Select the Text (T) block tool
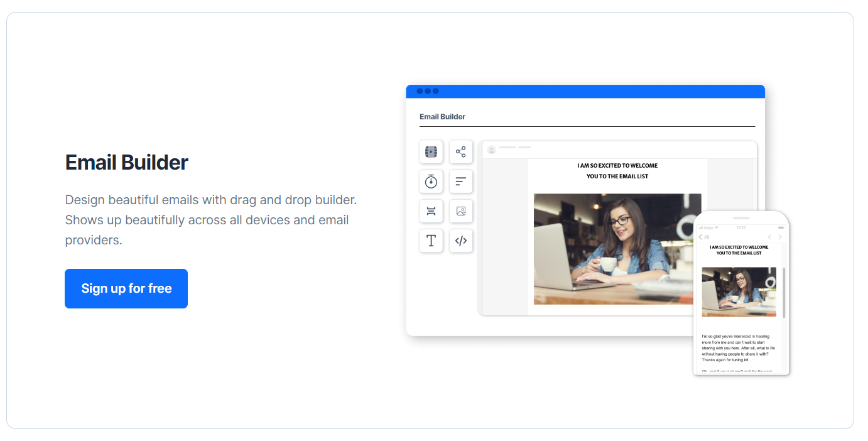 (431, 241)
